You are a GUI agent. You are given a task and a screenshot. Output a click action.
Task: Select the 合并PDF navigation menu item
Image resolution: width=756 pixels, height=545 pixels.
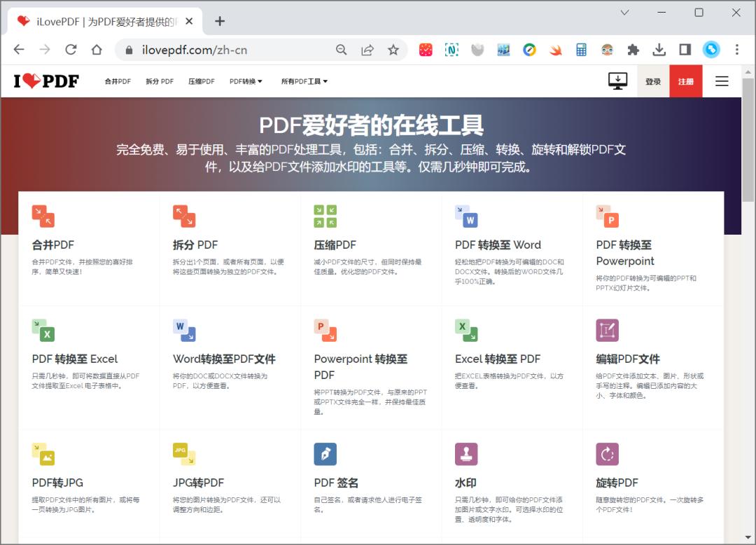pos(117,81)
